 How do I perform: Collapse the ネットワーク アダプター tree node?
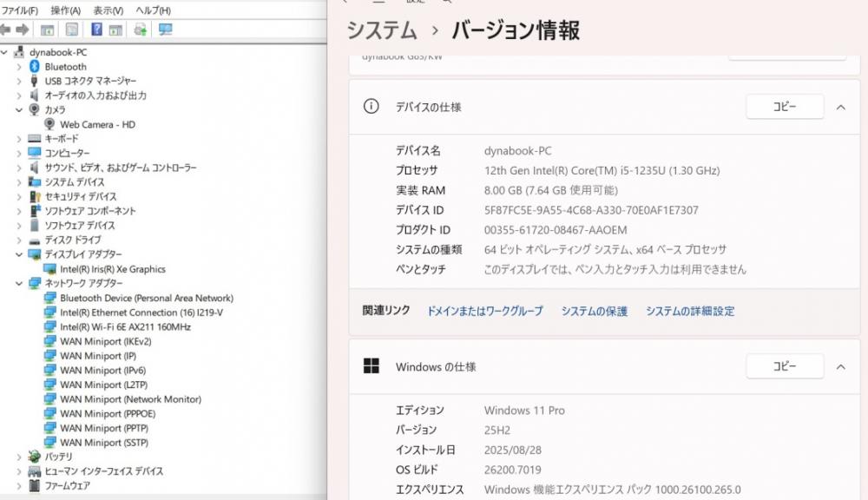click(x=19, y=283)
